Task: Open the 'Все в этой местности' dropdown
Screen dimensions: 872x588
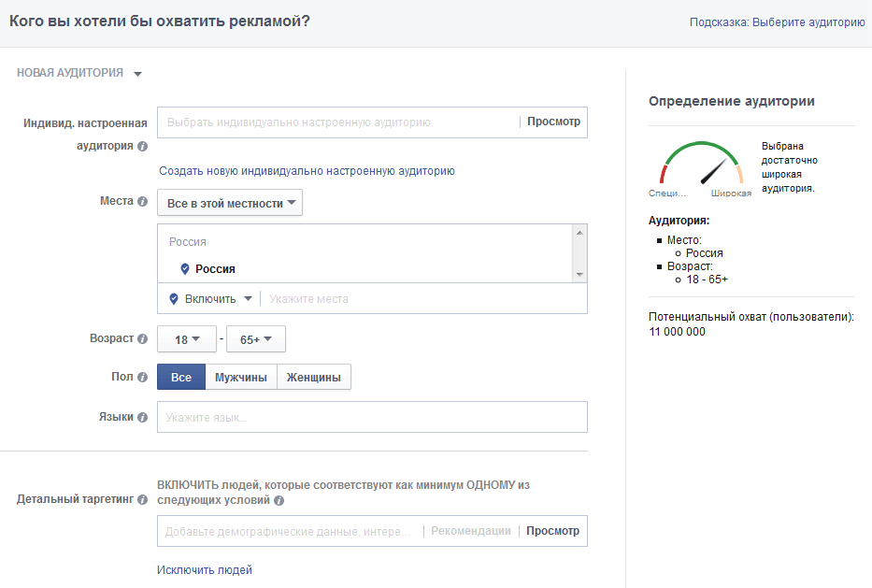Action: click(x=230, y=203)
